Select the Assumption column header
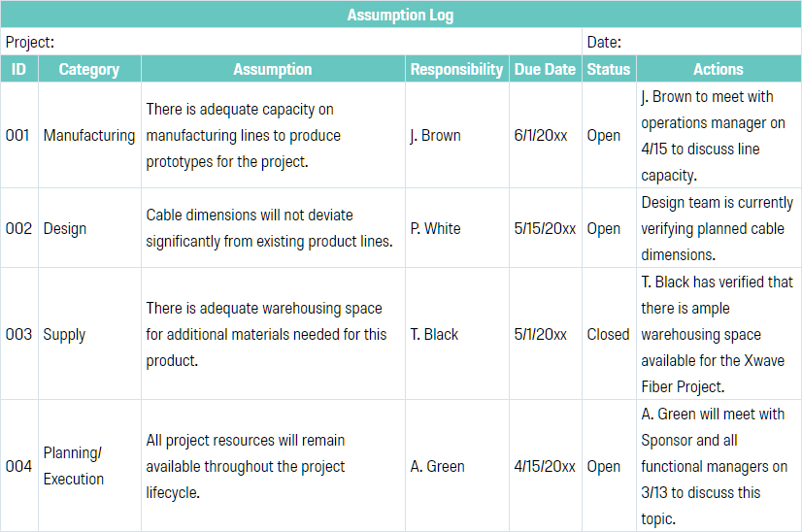 click(273, 69)
